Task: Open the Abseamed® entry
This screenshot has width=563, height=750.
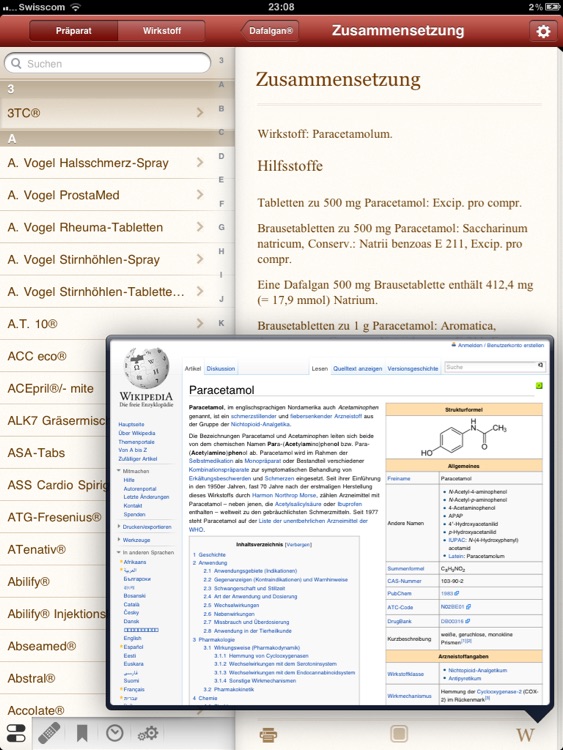Action: click(53, 646)
